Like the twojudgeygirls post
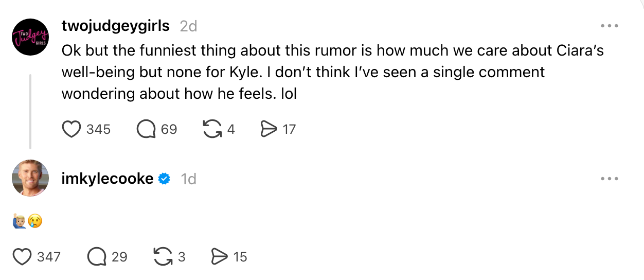 coord(72,129)
